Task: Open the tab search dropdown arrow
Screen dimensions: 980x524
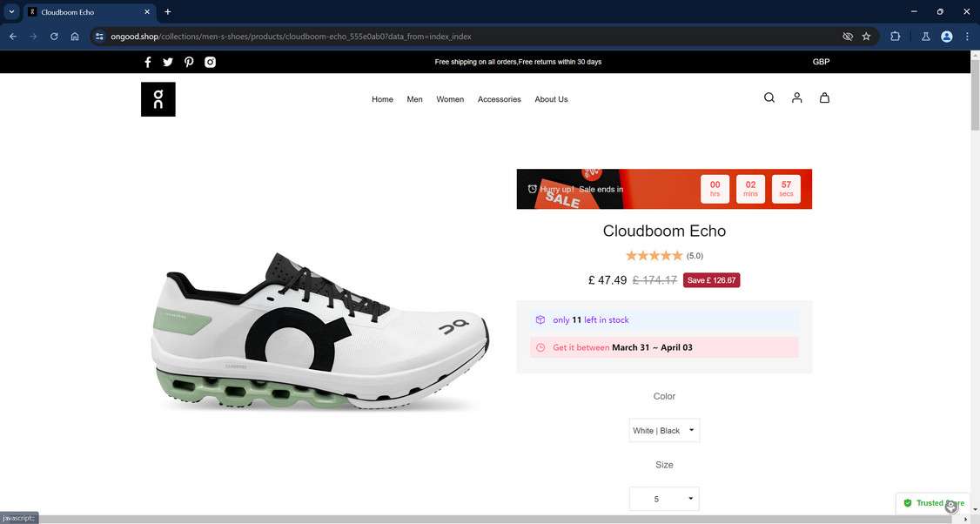Action: [11, 12]
